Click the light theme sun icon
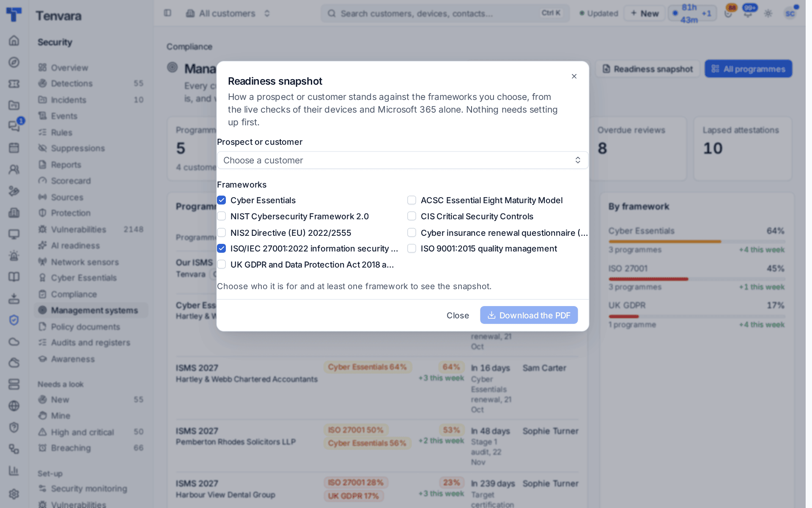Screen dimensions: 812x508 (768, 14)
